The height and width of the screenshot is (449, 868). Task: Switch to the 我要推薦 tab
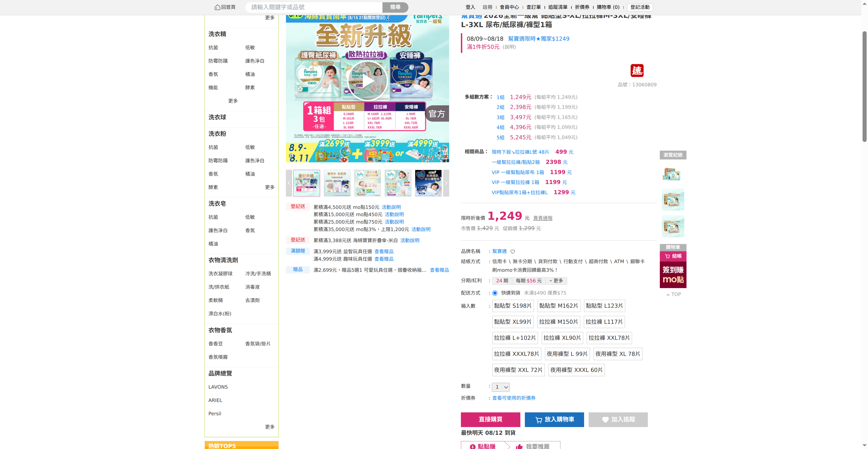pos(533,446)
